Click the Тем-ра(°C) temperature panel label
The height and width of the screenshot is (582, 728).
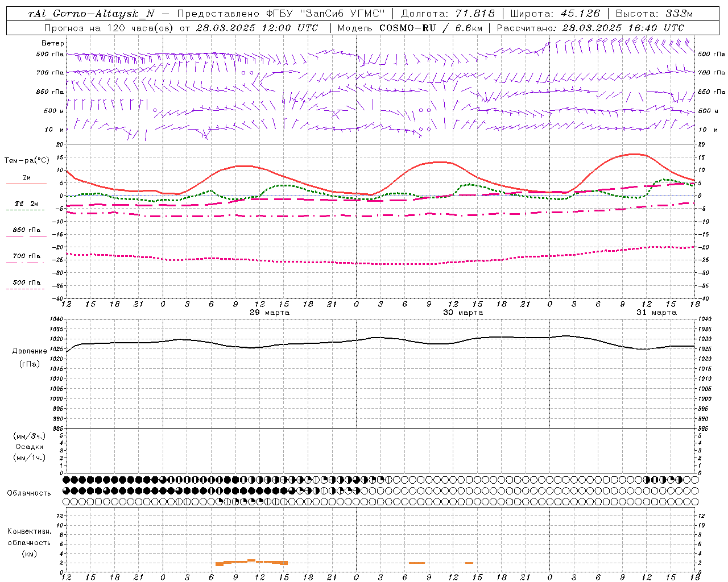27,161
